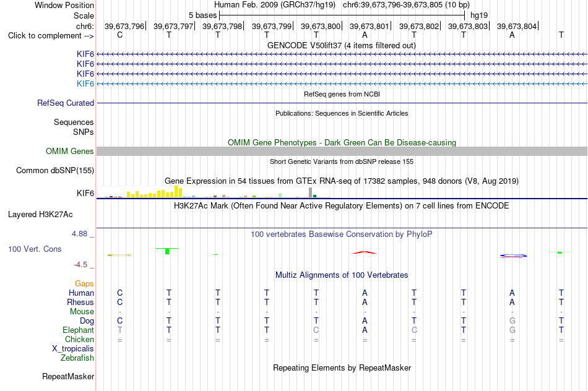Image resolution: width=588 pixels, height=391 pixels.
Task: Click the tall gray bar in GTEx chart
Action: (x=310, y=192)
